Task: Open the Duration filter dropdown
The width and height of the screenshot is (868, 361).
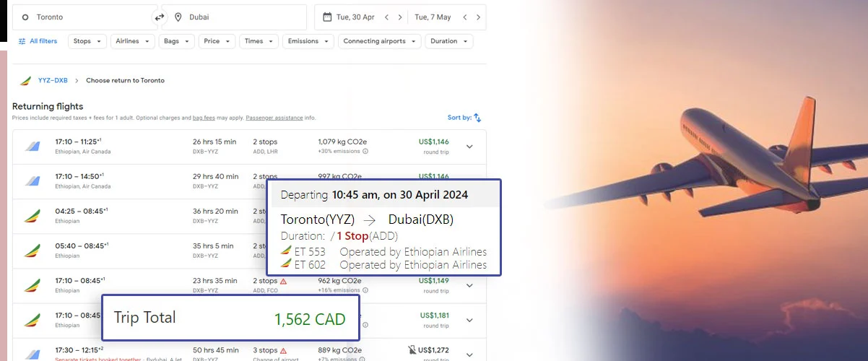Action: (449, 41)
